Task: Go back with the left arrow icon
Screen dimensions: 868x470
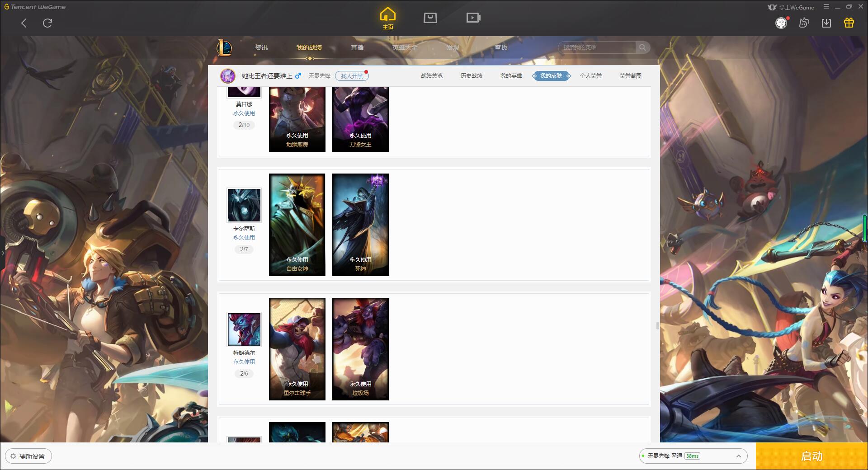Action: (24, 23)
